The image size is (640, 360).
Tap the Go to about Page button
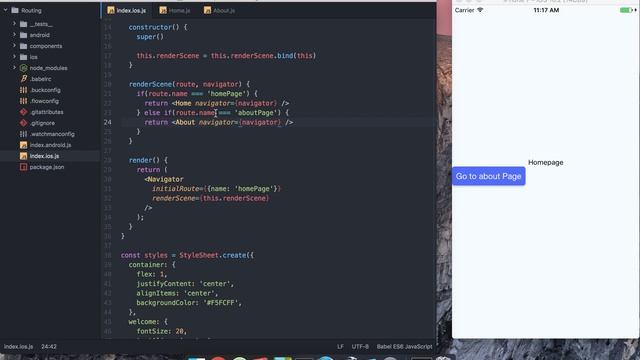coord(489,176)
